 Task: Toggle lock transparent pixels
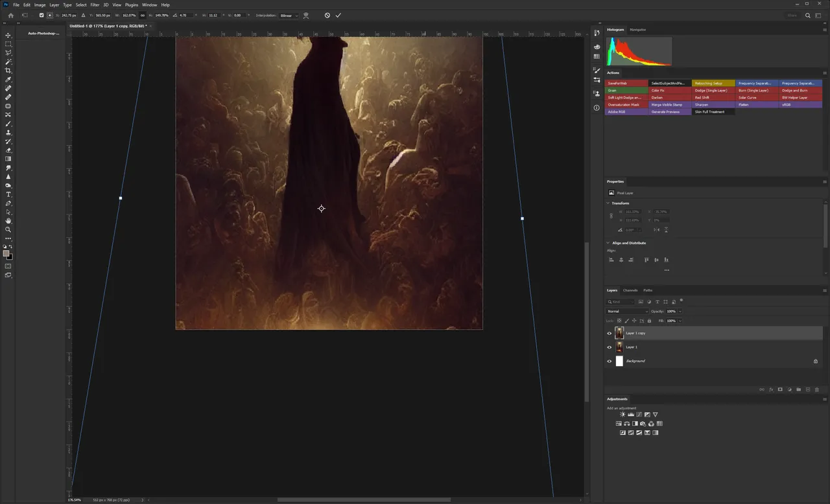click(x=619, y=321)
